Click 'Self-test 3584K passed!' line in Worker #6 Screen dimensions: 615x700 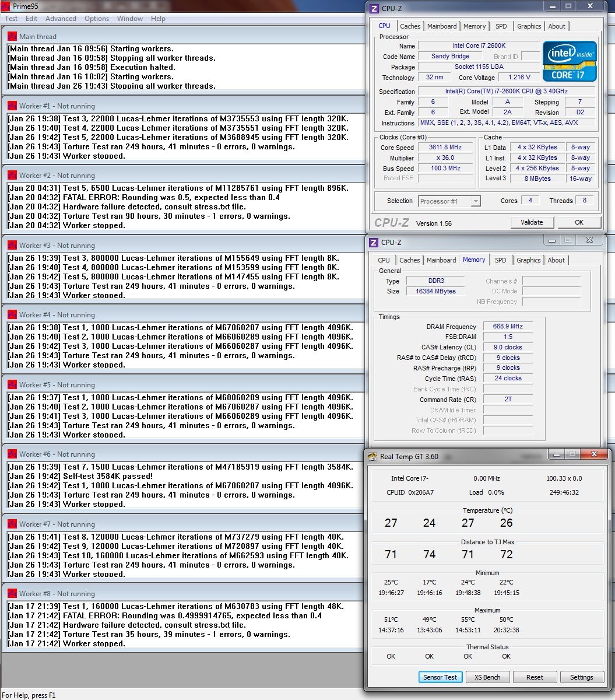[80, 476]
